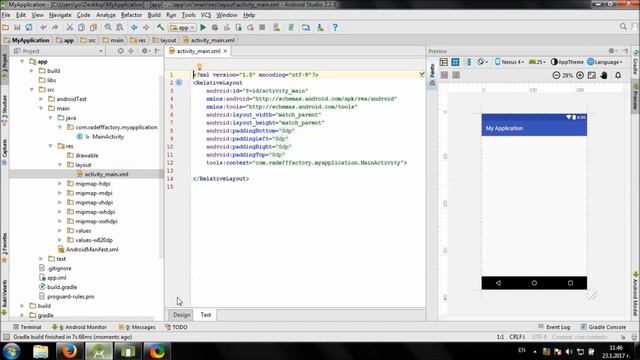Click the Save All toolbar icon

pyautogui.click(x=17, y=27)
